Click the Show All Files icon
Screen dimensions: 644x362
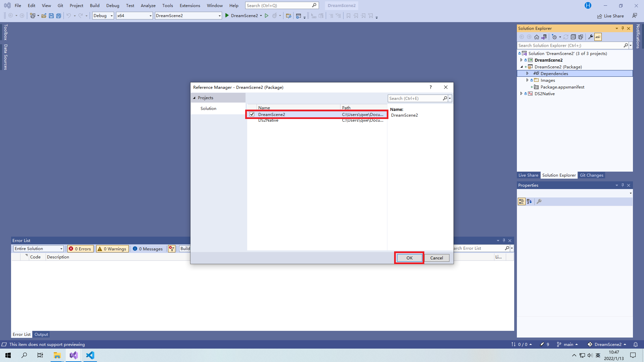tap(581, 37)
